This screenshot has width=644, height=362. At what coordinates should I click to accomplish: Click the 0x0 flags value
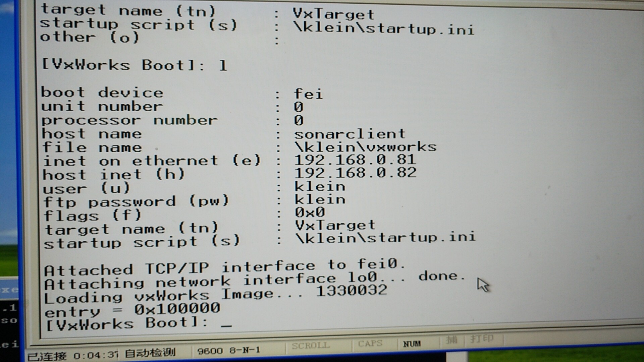pos(310,212)
